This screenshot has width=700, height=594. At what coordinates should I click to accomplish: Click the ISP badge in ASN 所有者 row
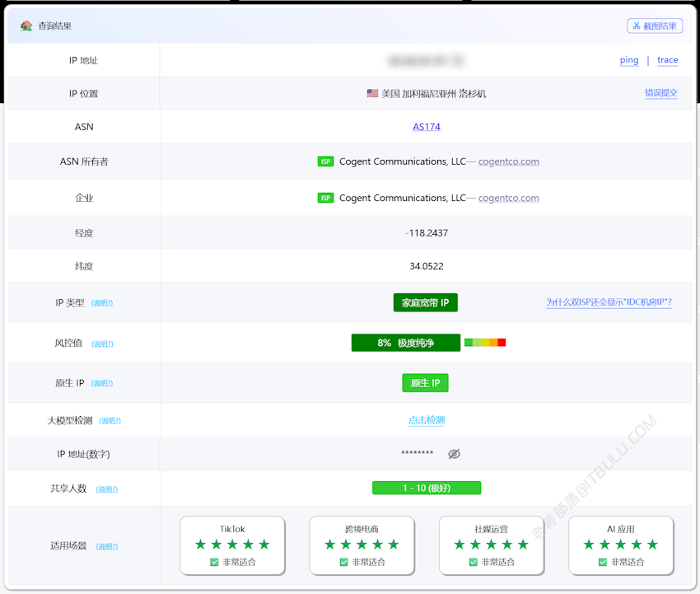click(325, 161)
